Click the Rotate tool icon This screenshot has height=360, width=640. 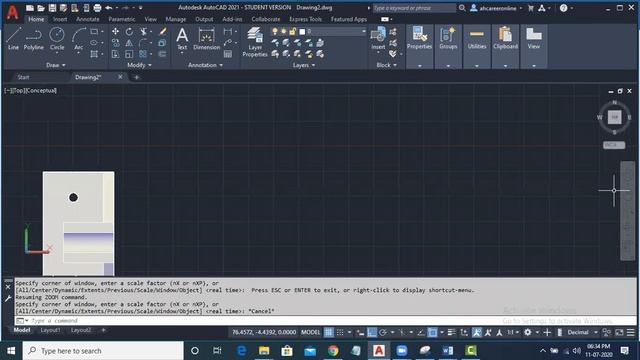coord(129,31)
